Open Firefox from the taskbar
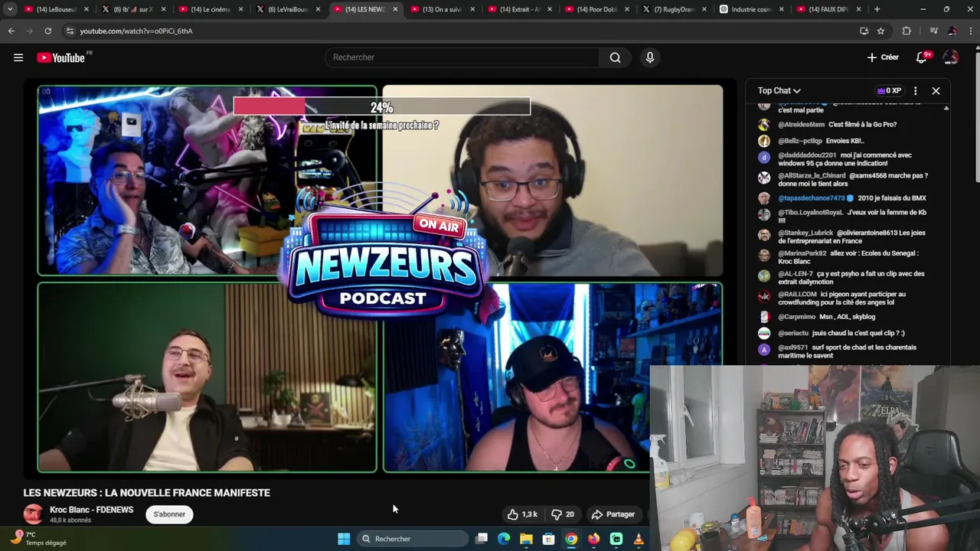Screen dimensions: 980x551 [593, 539]
